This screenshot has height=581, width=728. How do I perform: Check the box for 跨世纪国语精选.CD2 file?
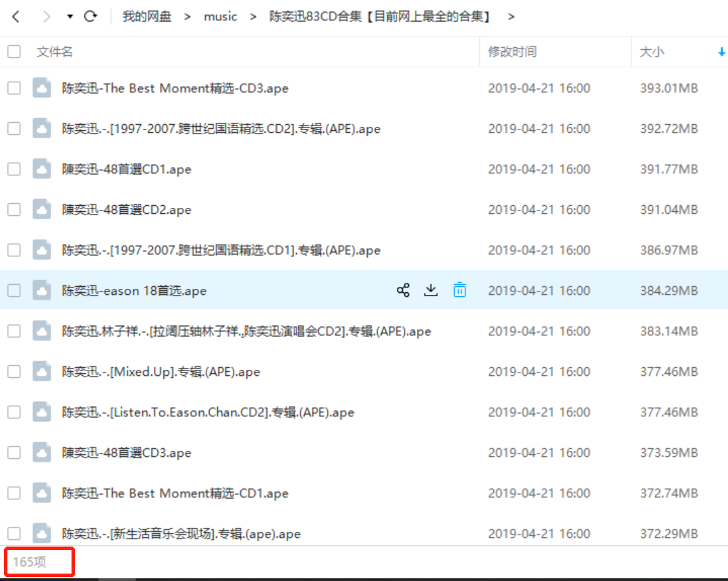[14, 129]
